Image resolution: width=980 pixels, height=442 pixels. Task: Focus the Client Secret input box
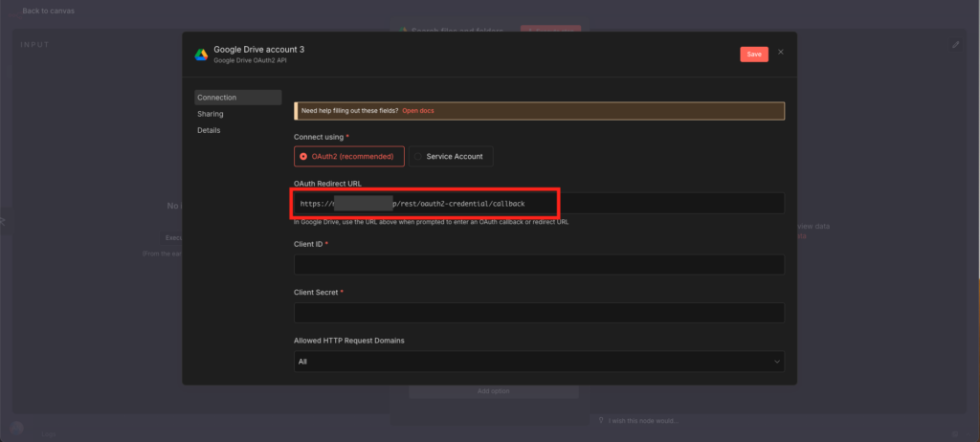pyautogui.click(x=539, y=313)
